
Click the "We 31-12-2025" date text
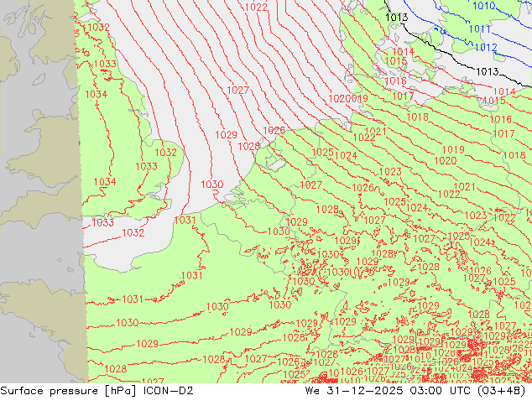coord(354,391)
